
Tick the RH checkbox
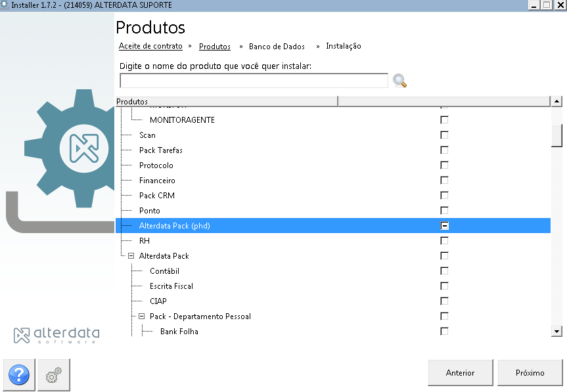click(444, 240)
